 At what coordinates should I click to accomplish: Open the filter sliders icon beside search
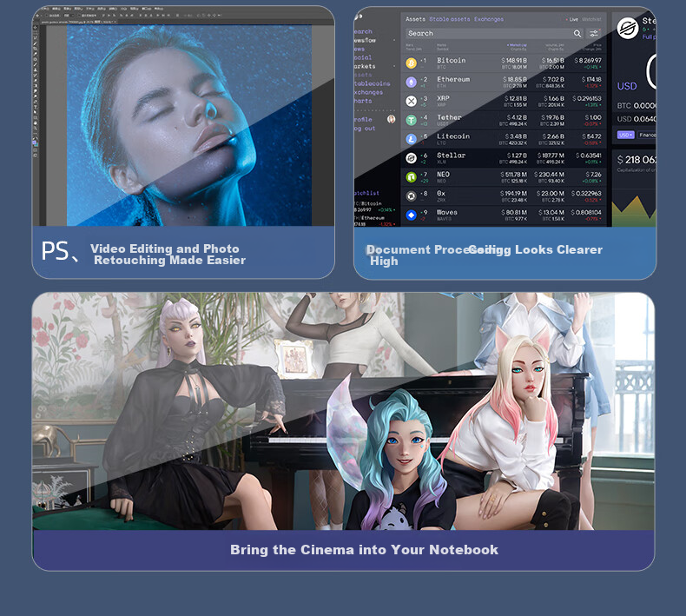[594, 33]
